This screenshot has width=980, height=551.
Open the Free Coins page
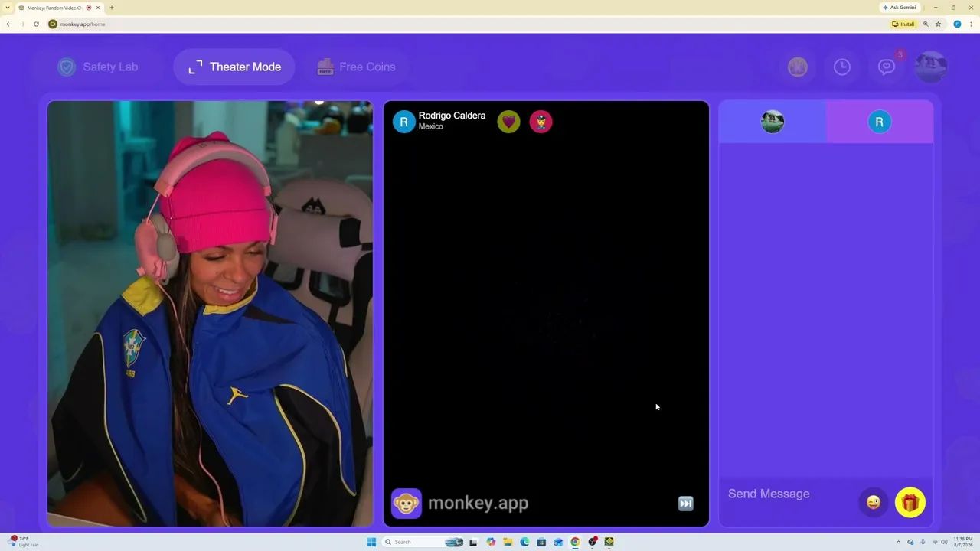[356, 67]
